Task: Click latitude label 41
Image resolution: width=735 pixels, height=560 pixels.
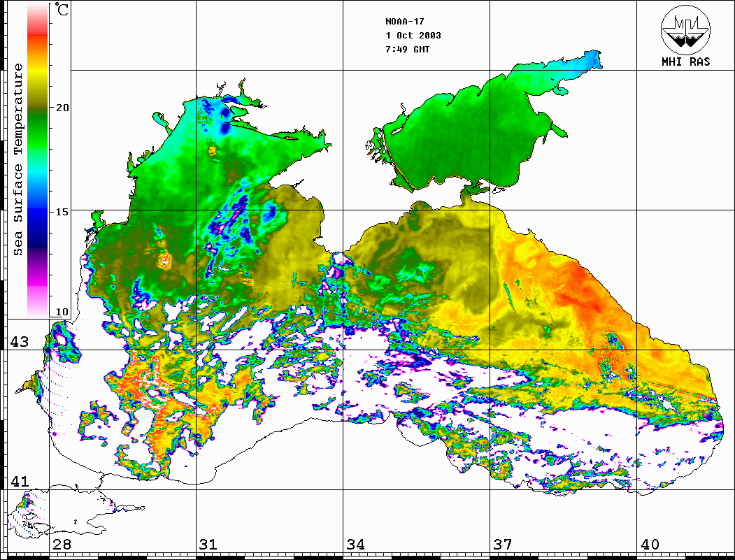Action: pos(19,481)
